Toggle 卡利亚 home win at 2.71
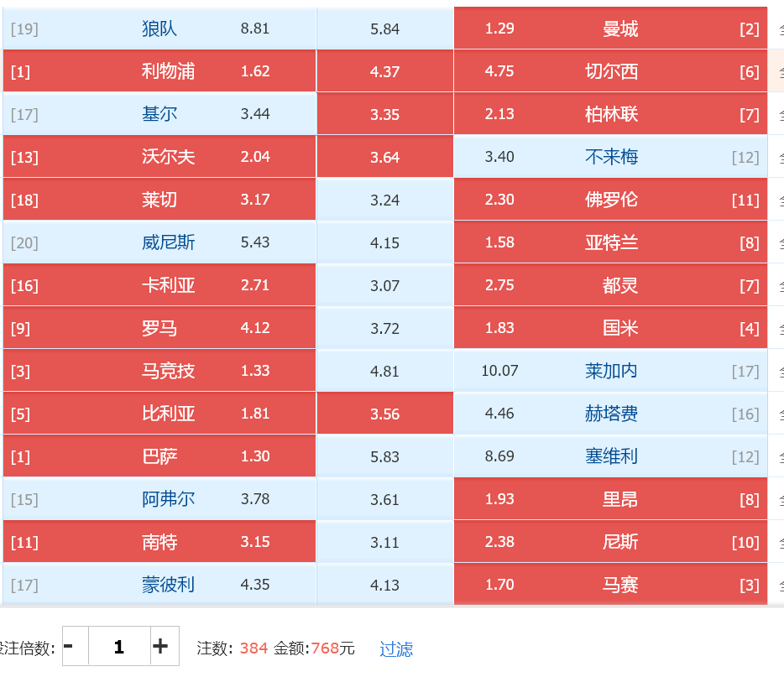The image size is (784, 677). coord(159,285)
